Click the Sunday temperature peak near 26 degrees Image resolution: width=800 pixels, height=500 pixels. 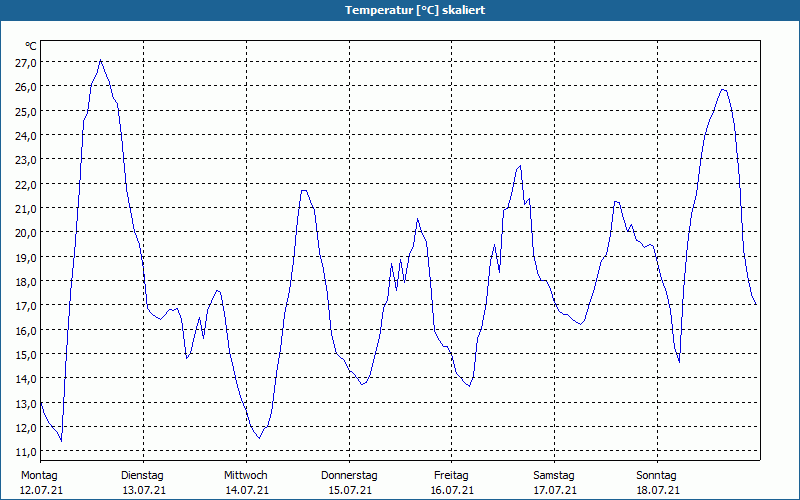(x=723, y=90)
